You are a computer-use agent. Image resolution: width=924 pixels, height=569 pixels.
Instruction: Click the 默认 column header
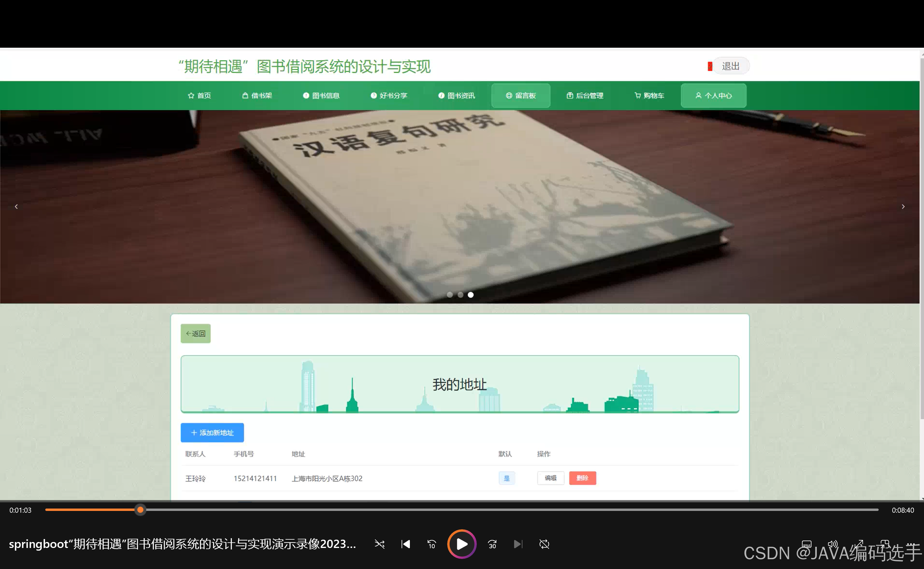pyautogui.click(x=505, y=454)
